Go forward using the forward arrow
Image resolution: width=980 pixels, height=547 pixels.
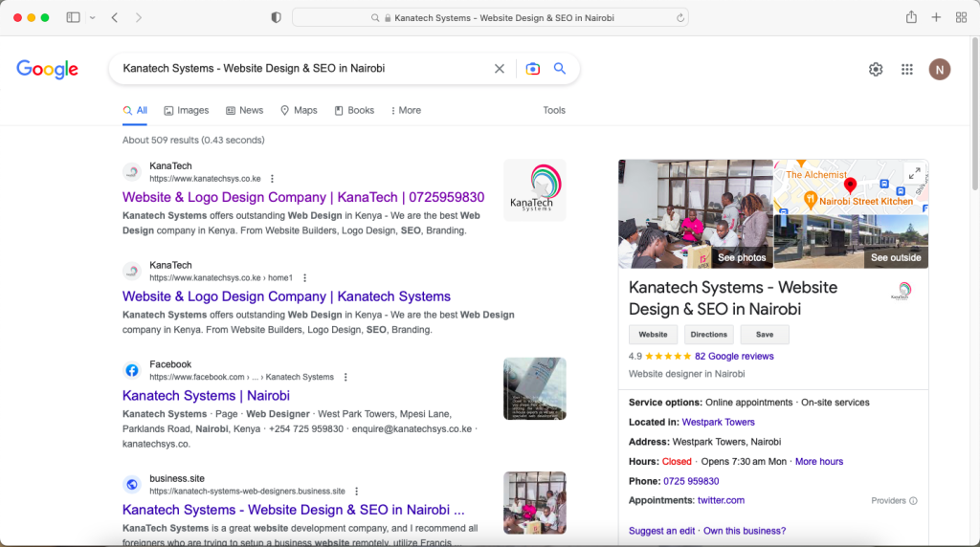[x=139, y=17]
